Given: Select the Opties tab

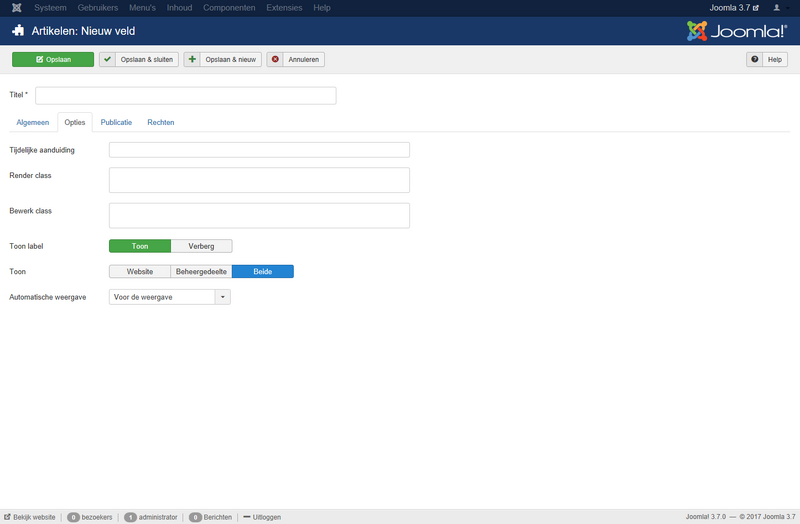Looking at the screenshot, I should [75, 122].
